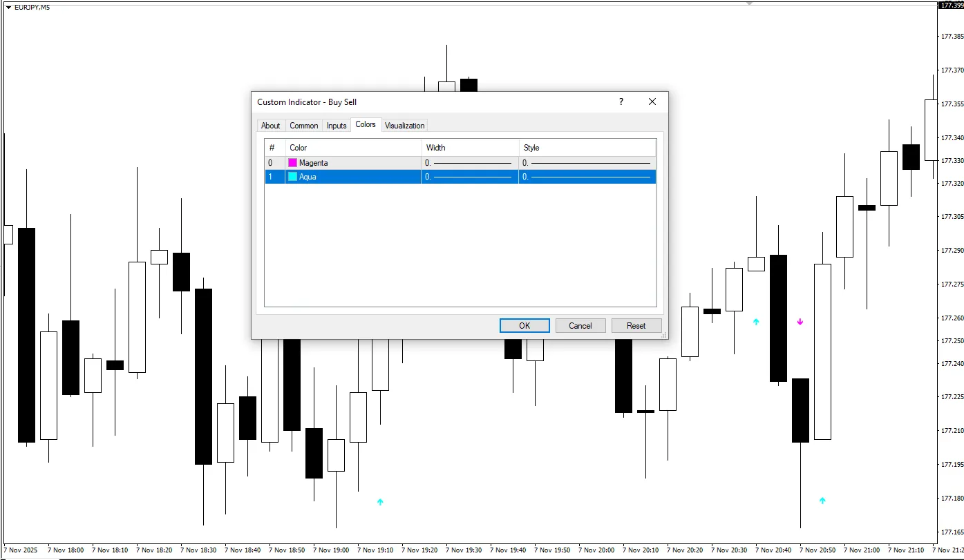Click the Reset button
The height and width of the screenshot is (560, 964).
point(636,326)
